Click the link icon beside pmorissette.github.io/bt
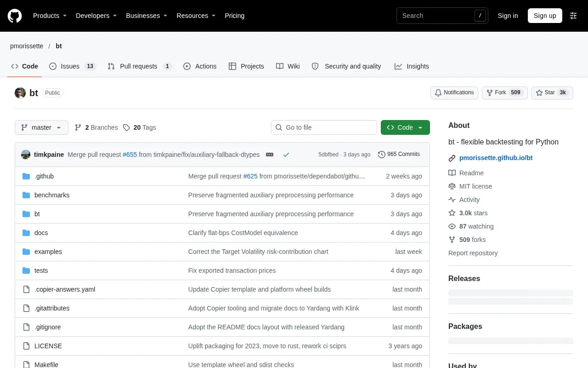Viewport: 588px width, 368px height. click(452, 158)
